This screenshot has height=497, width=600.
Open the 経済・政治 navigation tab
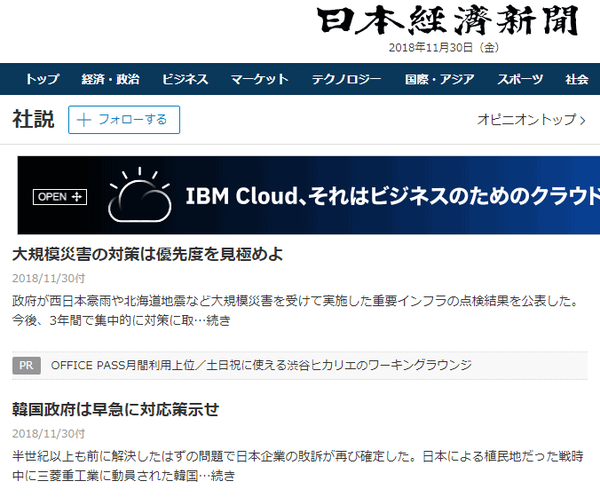[x=110, y=79]
